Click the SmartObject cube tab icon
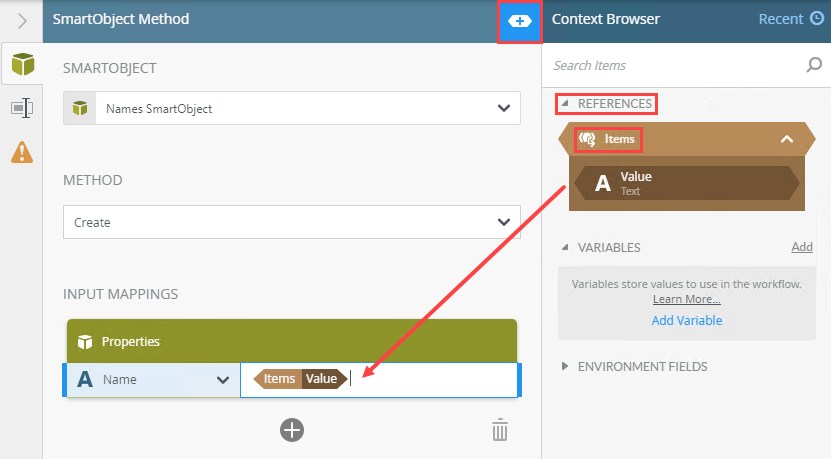This screenshot has width=831, height=459. coord(21,65)
